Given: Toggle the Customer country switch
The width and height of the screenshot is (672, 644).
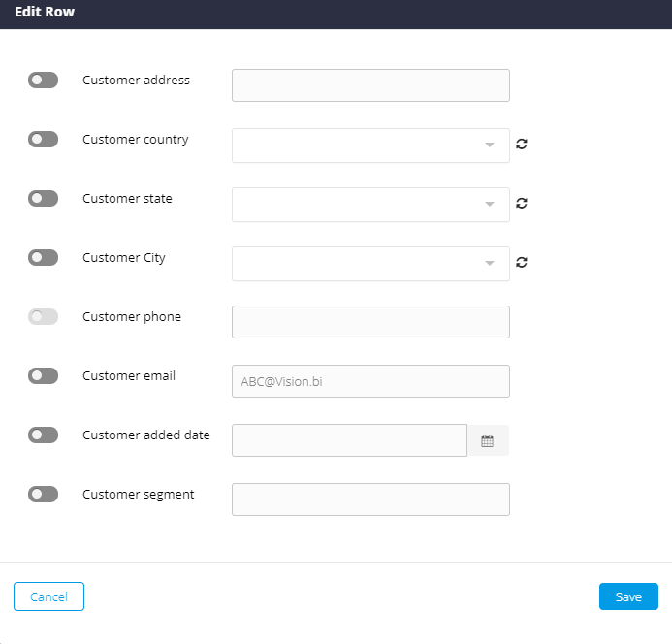Looking at the screenshot, I should [x=43, y=140].
